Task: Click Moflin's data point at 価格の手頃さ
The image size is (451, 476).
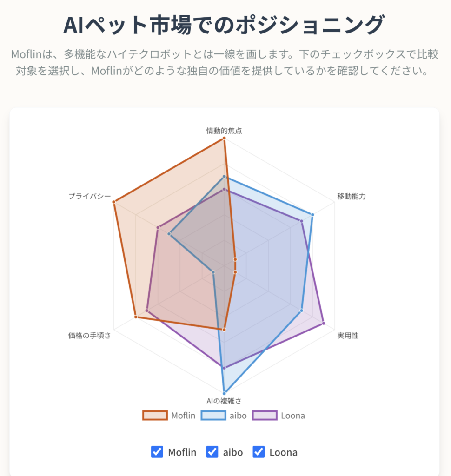Action: pyautogui.click(x=136, y=317)
